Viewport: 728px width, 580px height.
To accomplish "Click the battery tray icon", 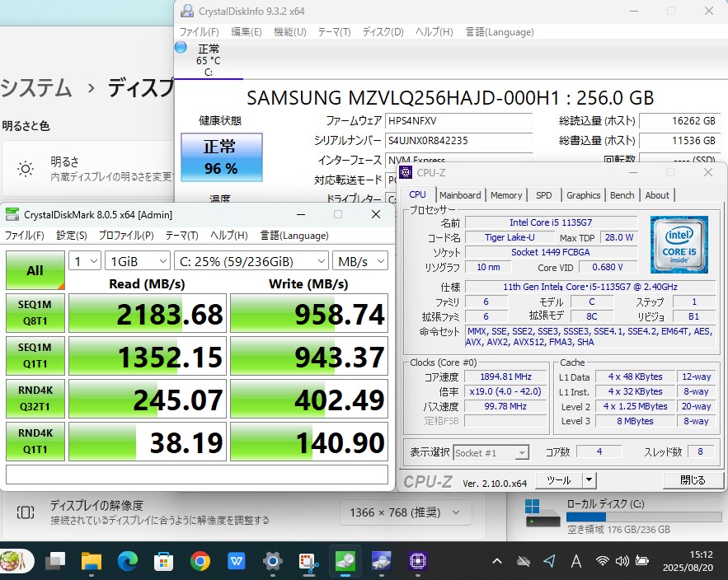I will point(641,561).
